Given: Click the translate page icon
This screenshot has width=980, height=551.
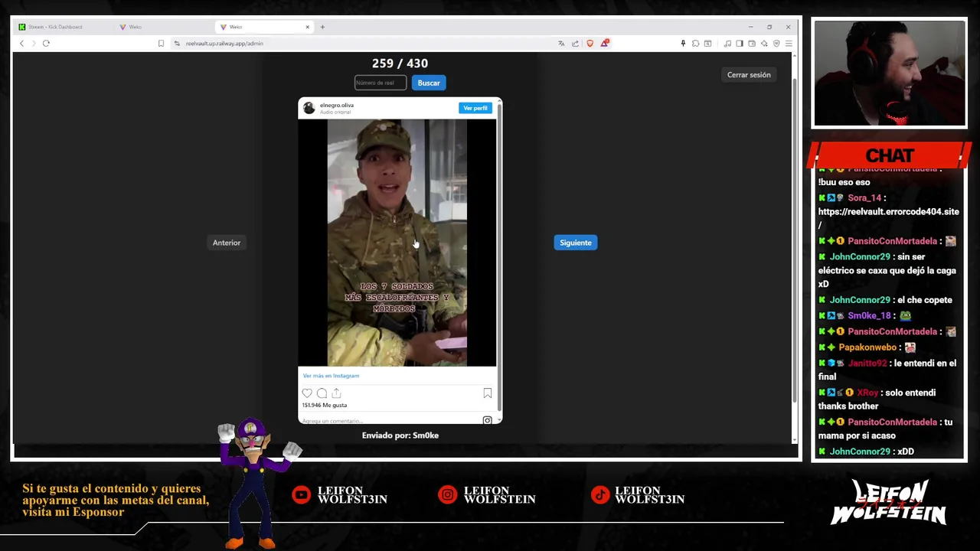Looking at the screenshot, I should (x=561, y=44).
